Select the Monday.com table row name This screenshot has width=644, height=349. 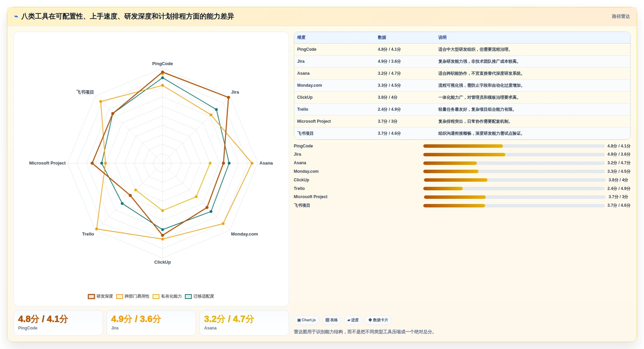click(x=310, y=86)
